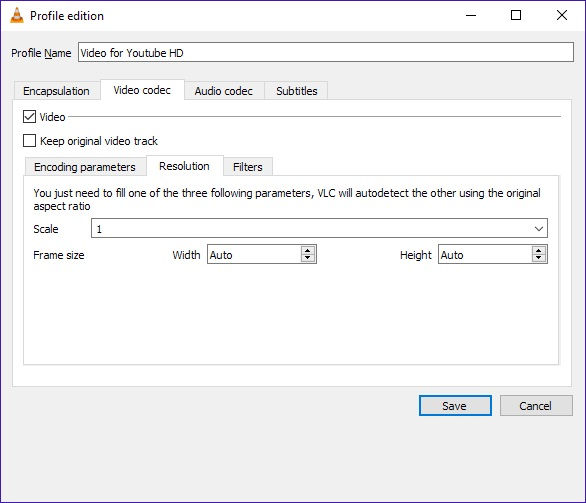Save the profile
The height and width of the screenshot is (503, 586).
click(x=455, y=405)
